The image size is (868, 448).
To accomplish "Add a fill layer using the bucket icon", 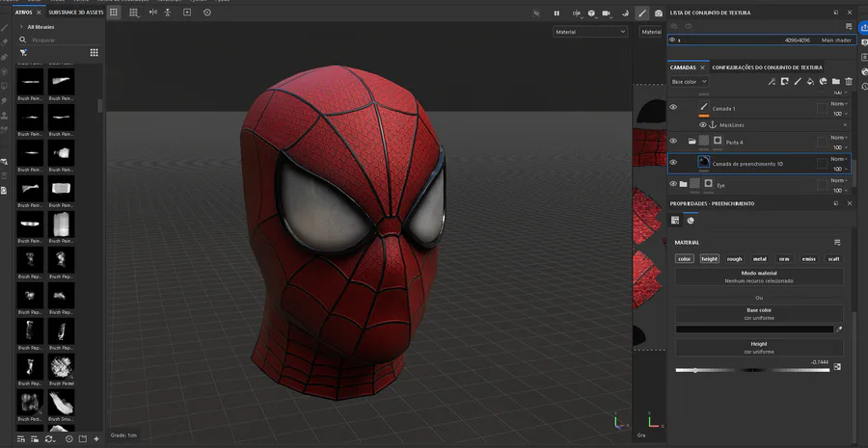I will [x=810, y=82].
